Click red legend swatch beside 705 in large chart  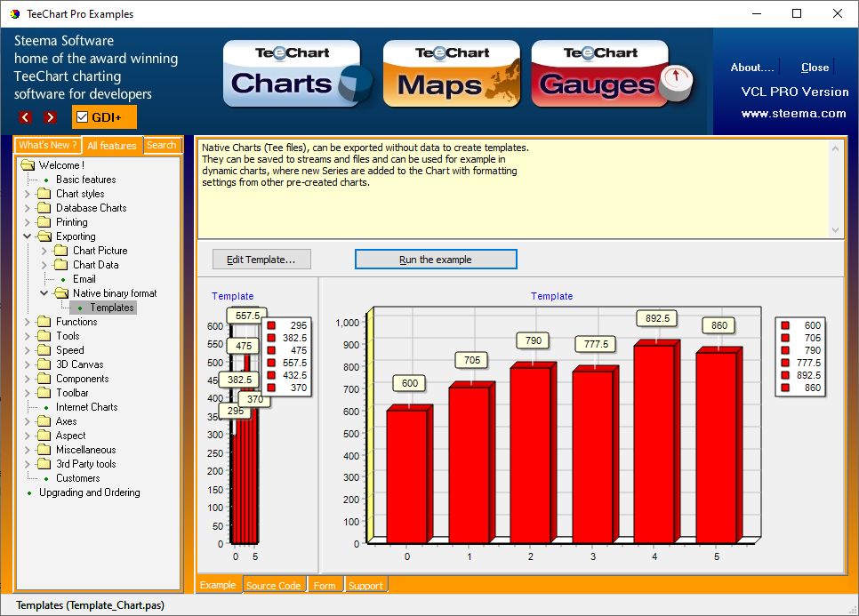pos(785,337)
